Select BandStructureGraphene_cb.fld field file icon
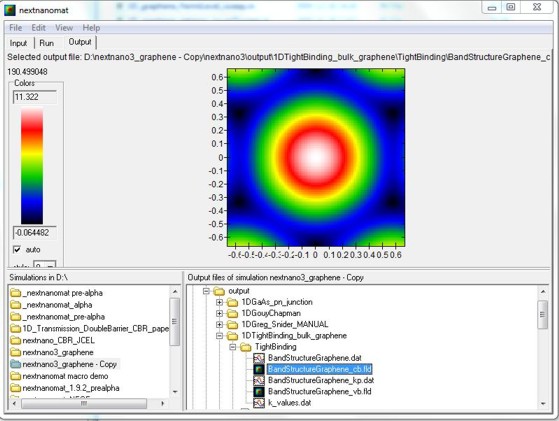This screenshot has width=559, height=421. [x=259, y=369]
